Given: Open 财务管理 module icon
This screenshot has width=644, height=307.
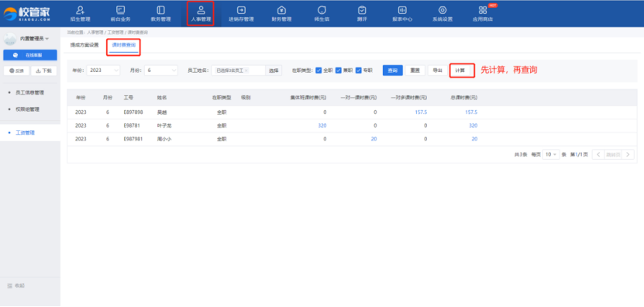Looking at the screenshot, I should pos(281,10).
